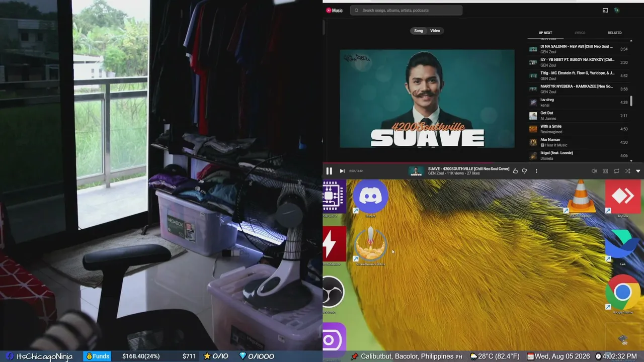644x362 pixels.
Task: Open the UP NEXT tab
Action: pyautogui.click(x=545, y=33)
